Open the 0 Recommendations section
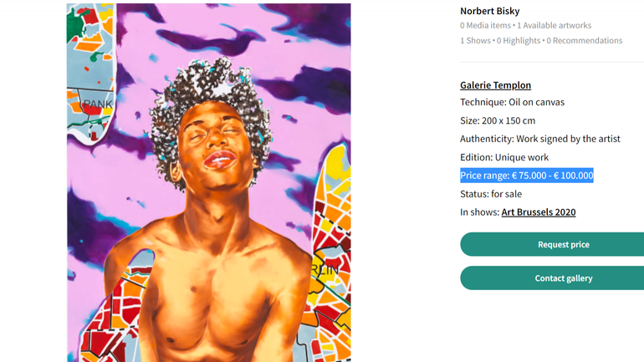This screenshot has height=362, width=644. pos(585,41)
